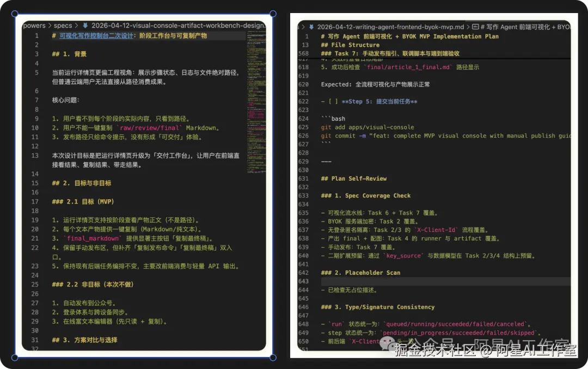Click the inline code 'final_markdown' on line 21
588x369 pixels.
93,238
